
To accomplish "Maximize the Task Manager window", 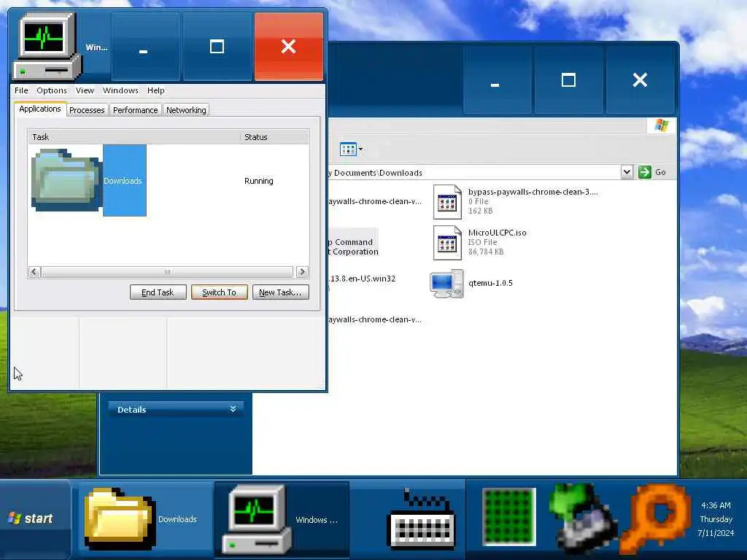I will click(217, 46).
